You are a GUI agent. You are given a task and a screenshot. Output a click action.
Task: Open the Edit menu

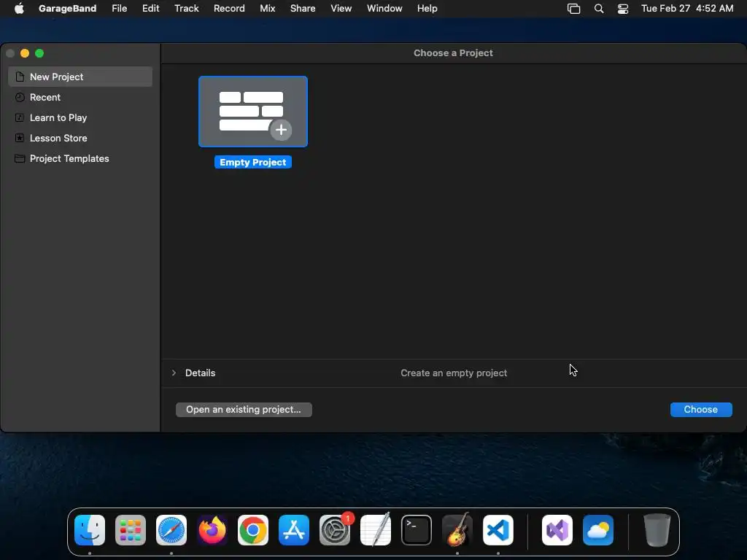tap(150, 9)
